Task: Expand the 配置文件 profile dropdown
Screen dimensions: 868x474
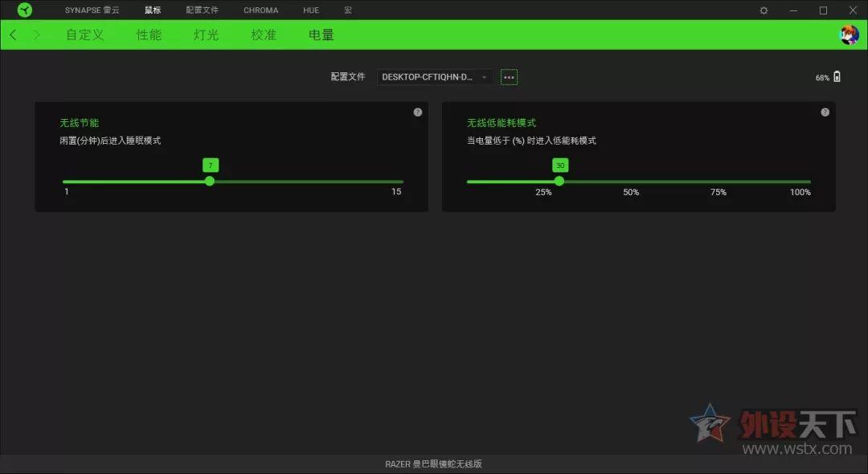Action: (x=434, y=77)
